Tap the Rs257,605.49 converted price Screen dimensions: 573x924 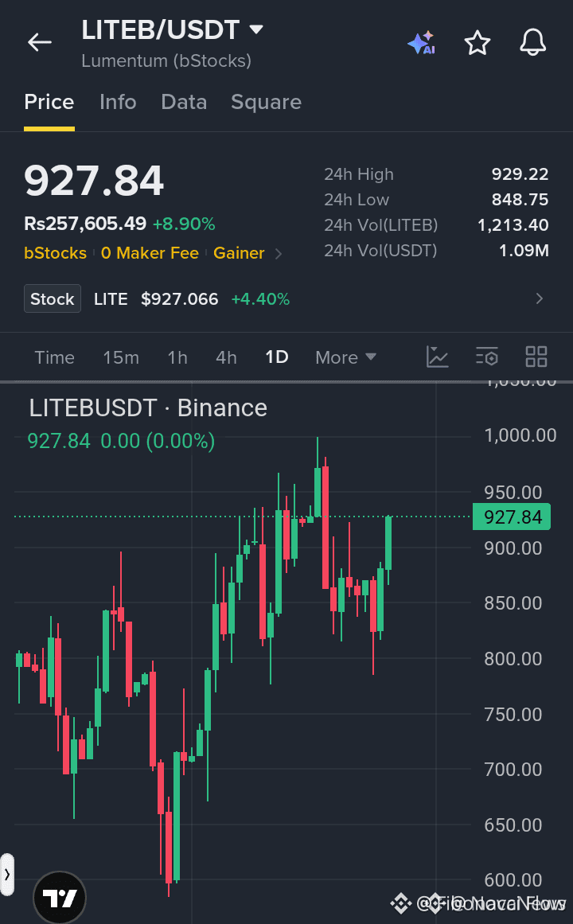(85, 224)
